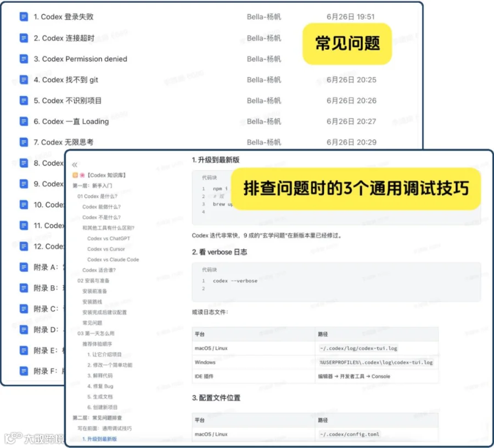Click document icon for '2. Codex 连接超时'
Image resolution: width=494 pixels, height=448 pixels.
pos(24,38)
